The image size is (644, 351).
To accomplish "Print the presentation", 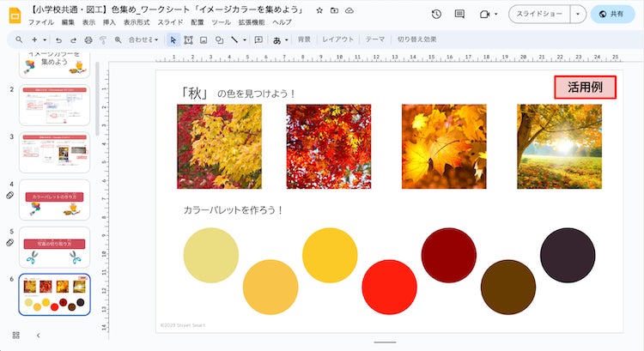I will [x=88, y=39].
